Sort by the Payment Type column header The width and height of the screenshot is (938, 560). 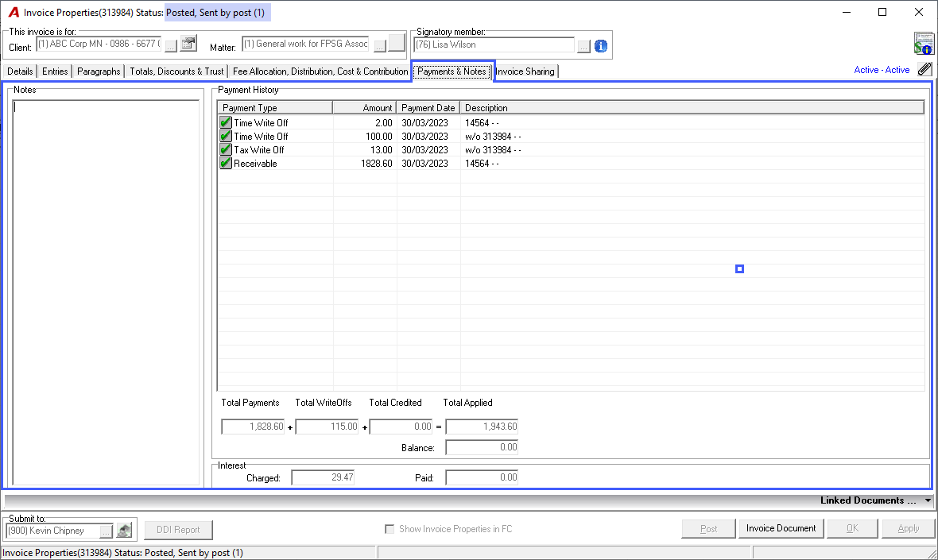pyautogui.click(x=274, y=107)
